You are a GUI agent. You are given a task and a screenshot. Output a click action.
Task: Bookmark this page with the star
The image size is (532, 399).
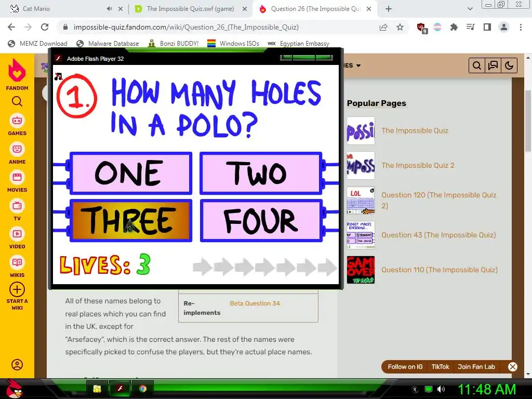(x=400, y=27)
